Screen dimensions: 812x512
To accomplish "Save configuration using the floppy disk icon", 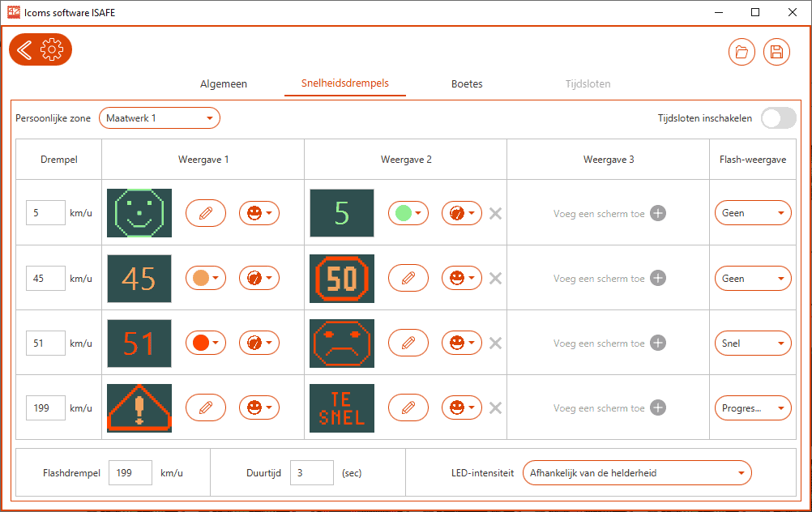I will point(776,53).
